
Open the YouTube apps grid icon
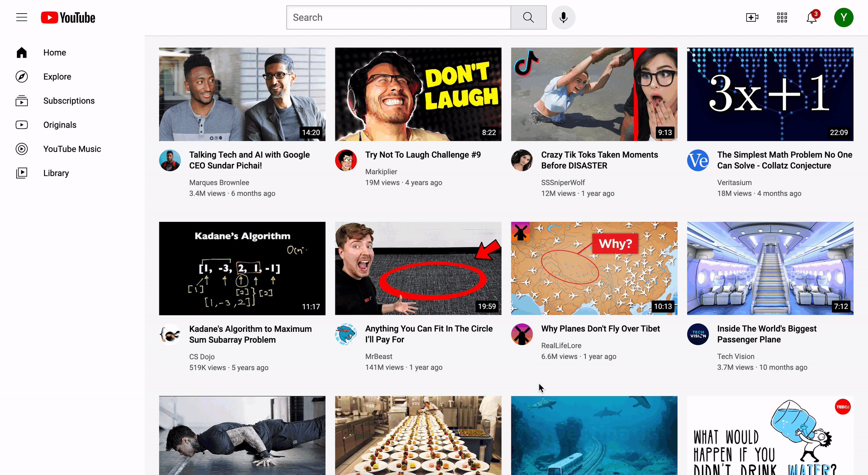[782, 17]
